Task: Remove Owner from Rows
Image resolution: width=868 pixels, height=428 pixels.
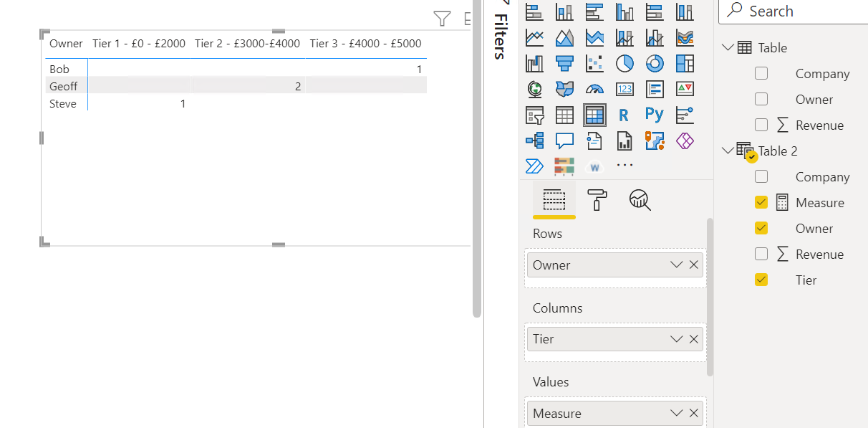Action: coord(694,265)
